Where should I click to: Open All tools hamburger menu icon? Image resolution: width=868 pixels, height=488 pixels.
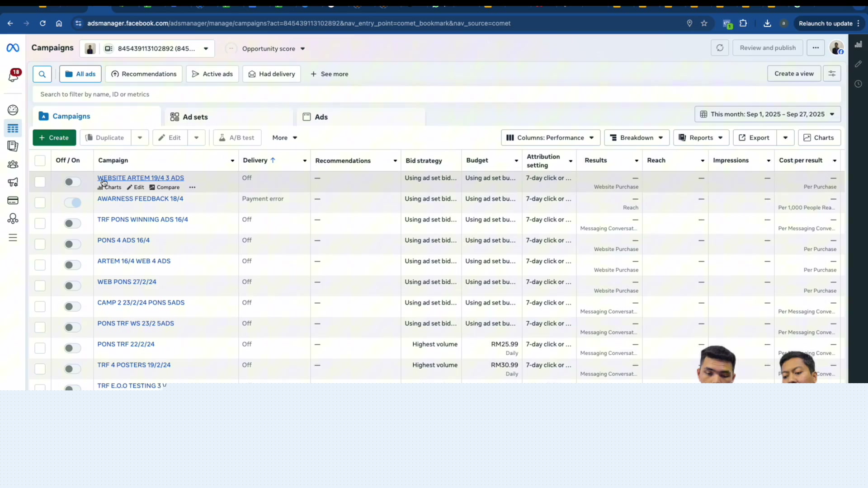point(13,238)
